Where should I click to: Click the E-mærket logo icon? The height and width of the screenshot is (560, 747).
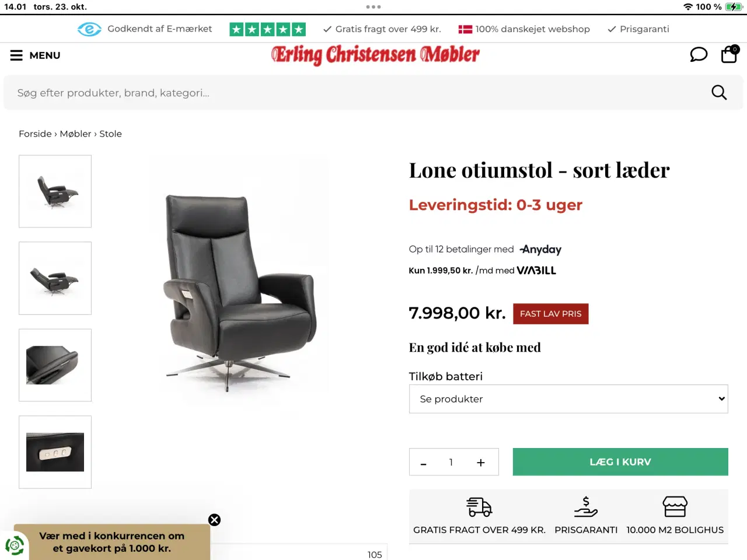[89, 29]
